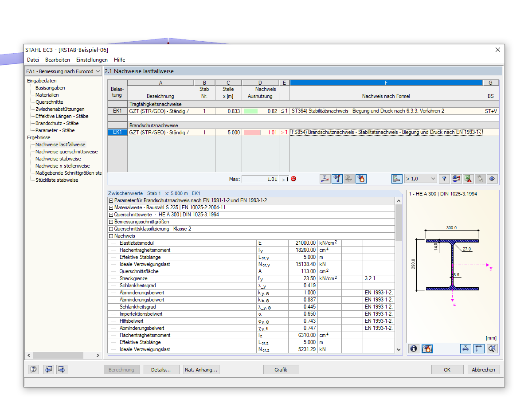Open the Einstellungen menu
532x399 pixels.
click(x=92, y=60)
